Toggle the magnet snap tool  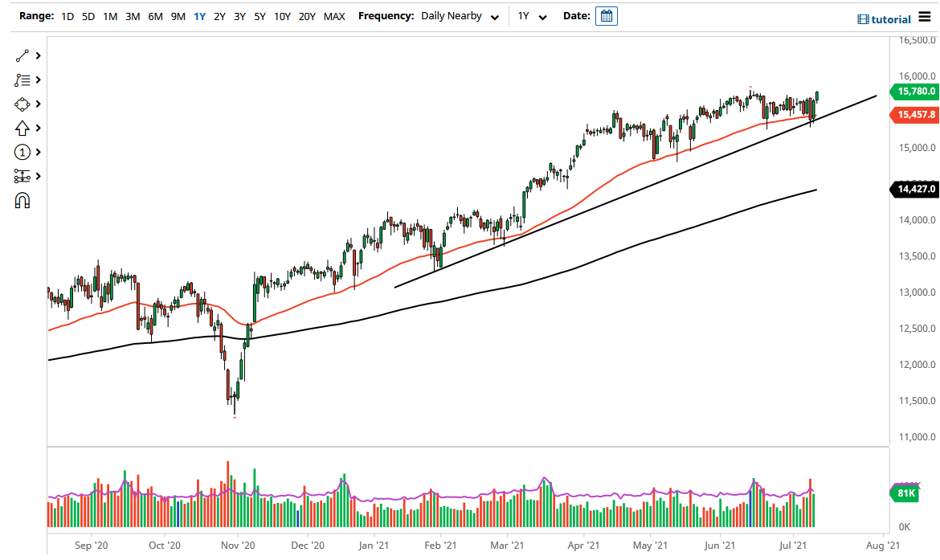(x=22, y=200)
